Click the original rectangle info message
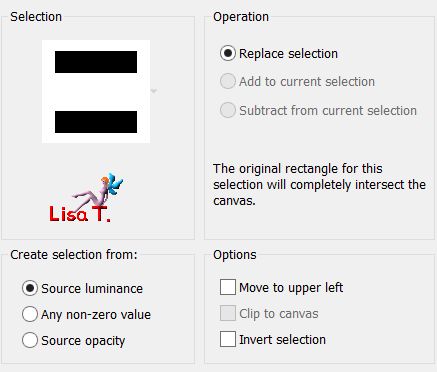This screenshot has width=437, height=372. (x=319, y=185)
